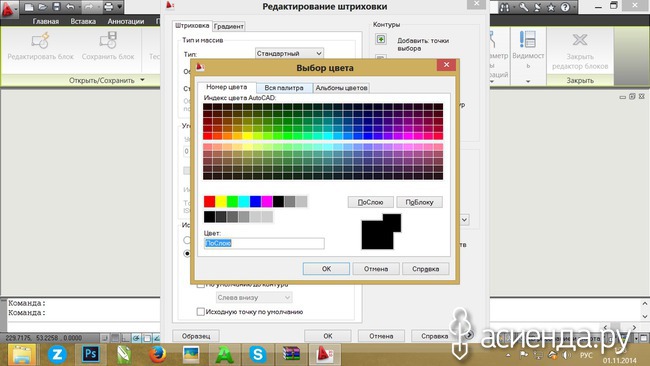Enable the Исходную точку по умолчанию checkbox
Image resolution: width=650 pixels, height=366 pixels.
coord(201,311)
